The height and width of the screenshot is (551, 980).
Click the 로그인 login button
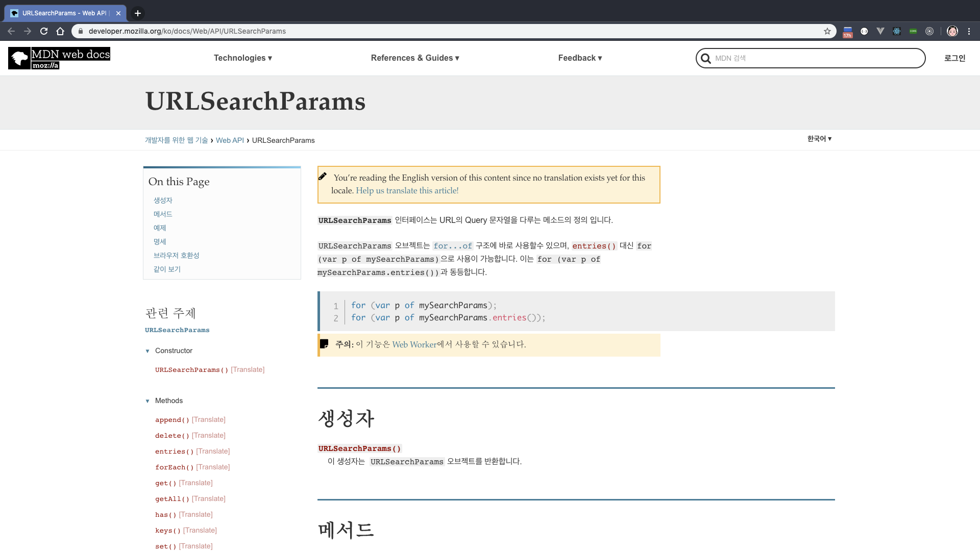(954, 58)
